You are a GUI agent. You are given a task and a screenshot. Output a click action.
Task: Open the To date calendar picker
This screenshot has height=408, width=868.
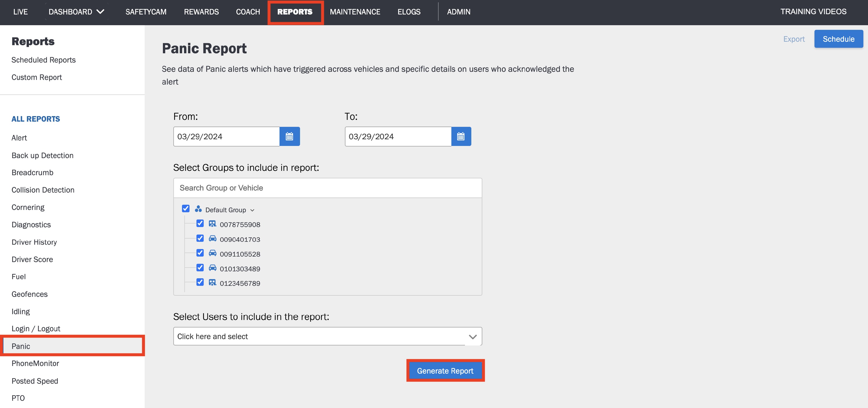tap(461, 137)
